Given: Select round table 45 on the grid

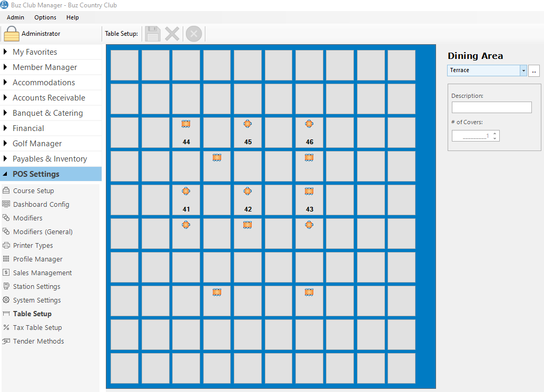Looking at the screenshot, I should (248, 124).
